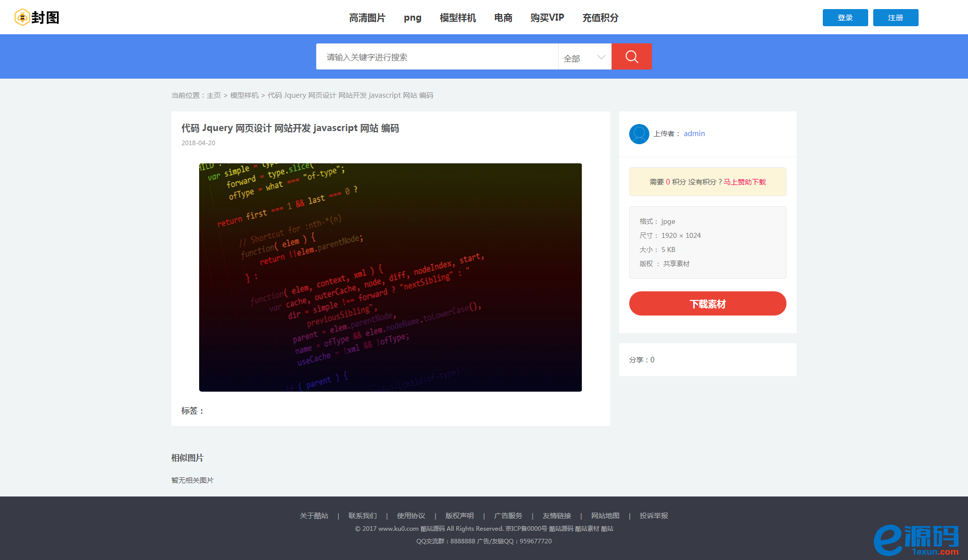Open the 联系我们 footer link

pyautogui.click(x=362, y=516)
